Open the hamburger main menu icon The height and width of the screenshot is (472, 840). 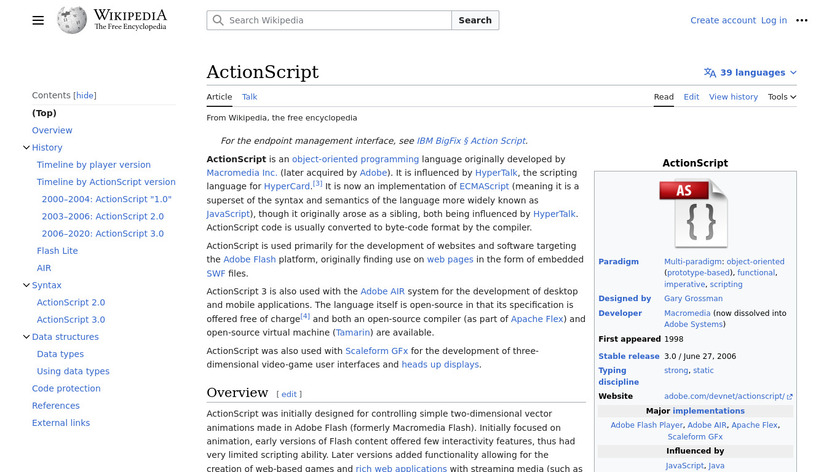click(x=38, y=20)
